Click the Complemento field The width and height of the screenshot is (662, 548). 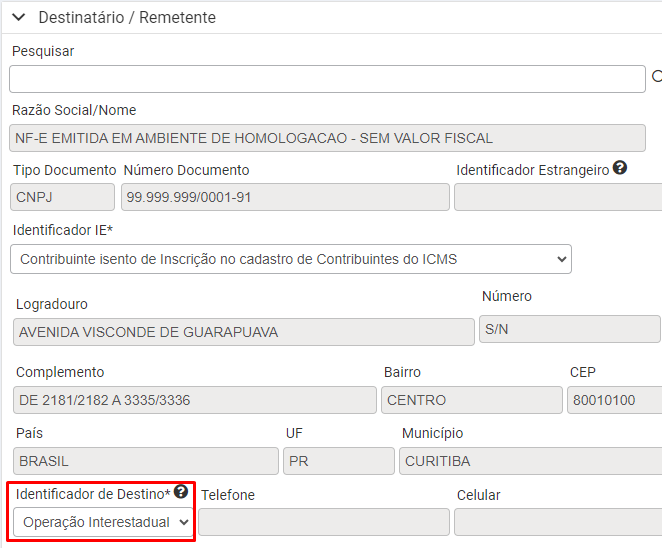[195, 400]
